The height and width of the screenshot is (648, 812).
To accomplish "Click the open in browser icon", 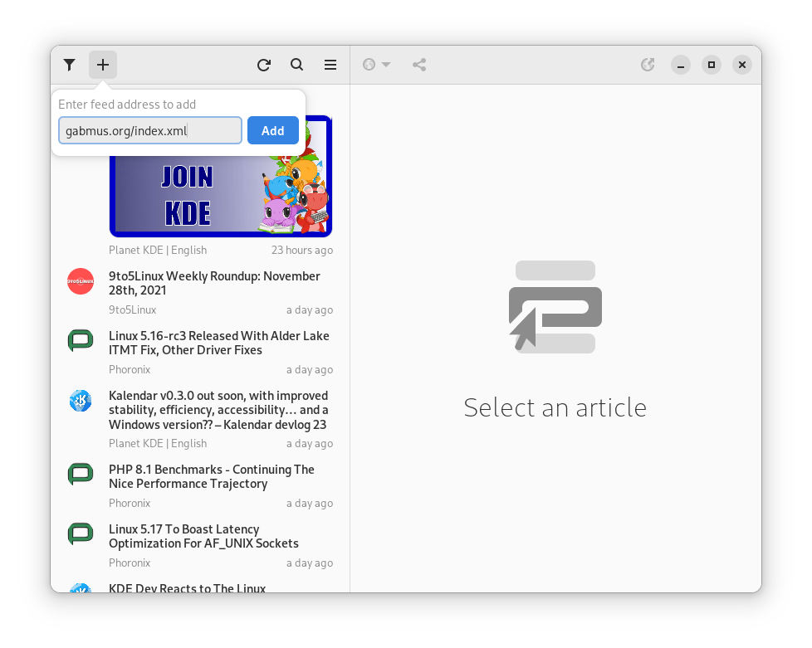I will (648, 65).
